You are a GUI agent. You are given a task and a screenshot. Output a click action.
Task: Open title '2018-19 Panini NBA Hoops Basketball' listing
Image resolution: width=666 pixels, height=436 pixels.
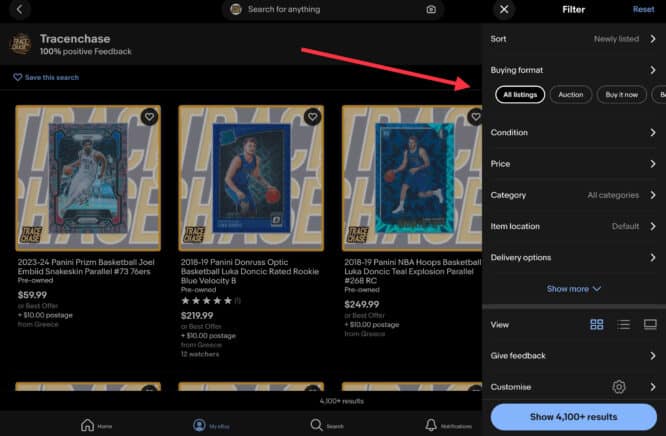tap(412, 272)
